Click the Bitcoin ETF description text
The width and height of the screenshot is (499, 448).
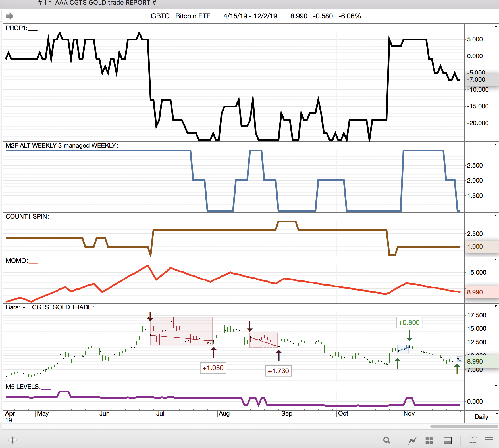(193, 16)
